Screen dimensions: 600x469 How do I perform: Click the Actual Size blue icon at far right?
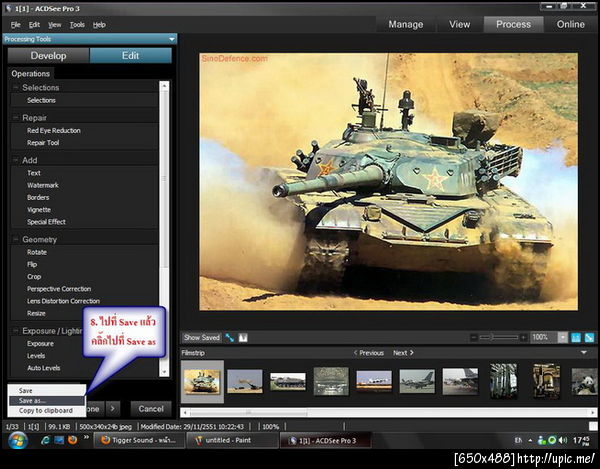click(589, 337)
